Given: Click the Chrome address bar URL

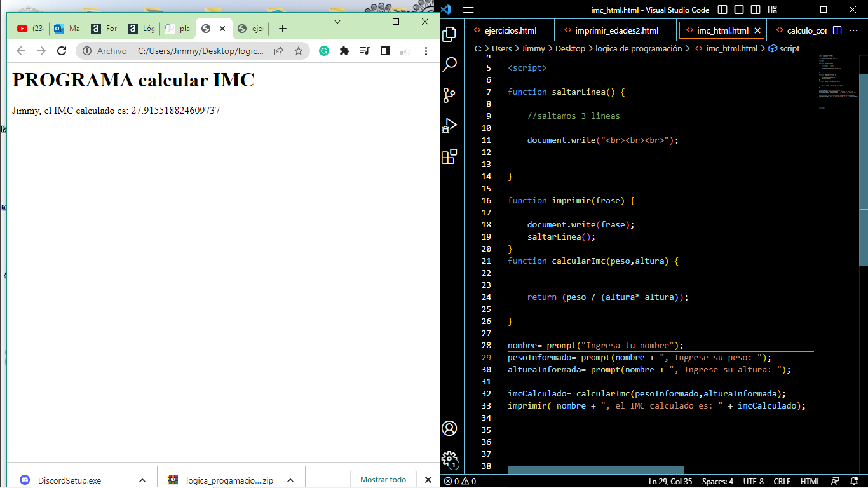Looking at the screenshot, I should (x=200, y=51).
